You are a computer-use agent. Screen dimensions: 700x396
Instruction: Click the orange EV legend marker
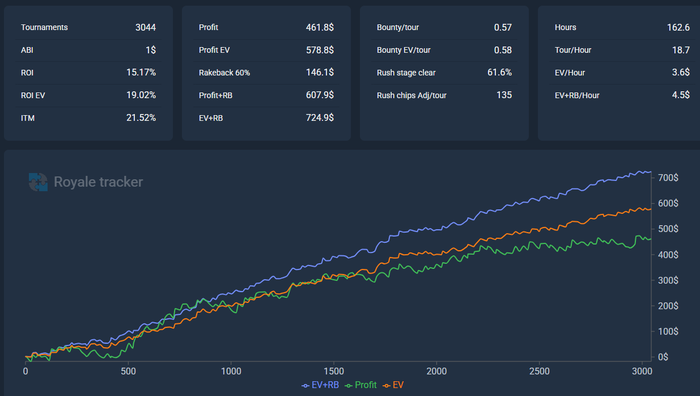pos(387,386)
